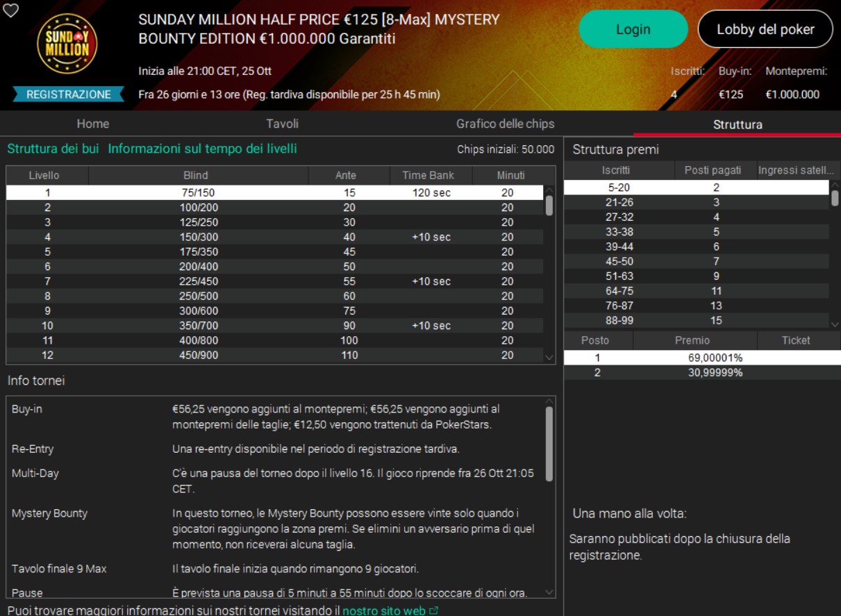
Task: Click the Time Bank column header
Action: tap(431, 175)
